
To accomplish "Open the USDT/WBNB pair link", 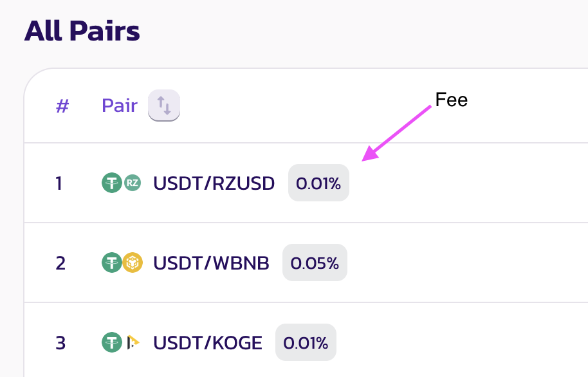I will [x=211, y=262].
